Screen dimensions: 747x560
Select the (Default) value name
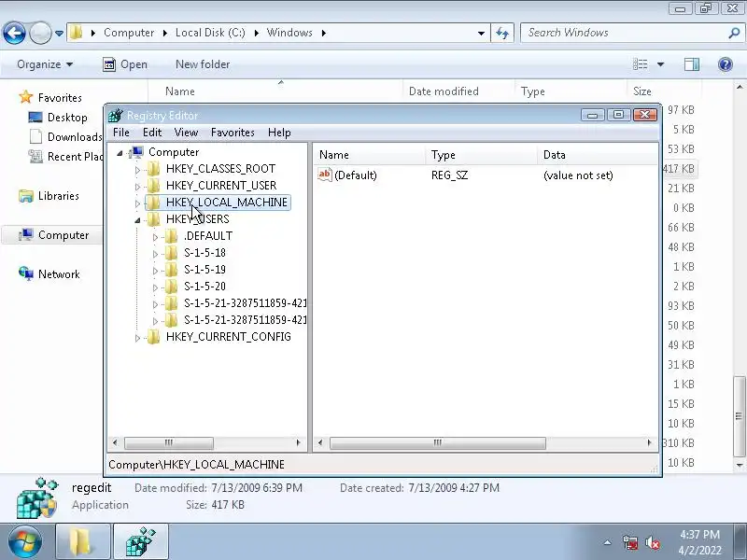pyautogui.click(x=356, y=175)
